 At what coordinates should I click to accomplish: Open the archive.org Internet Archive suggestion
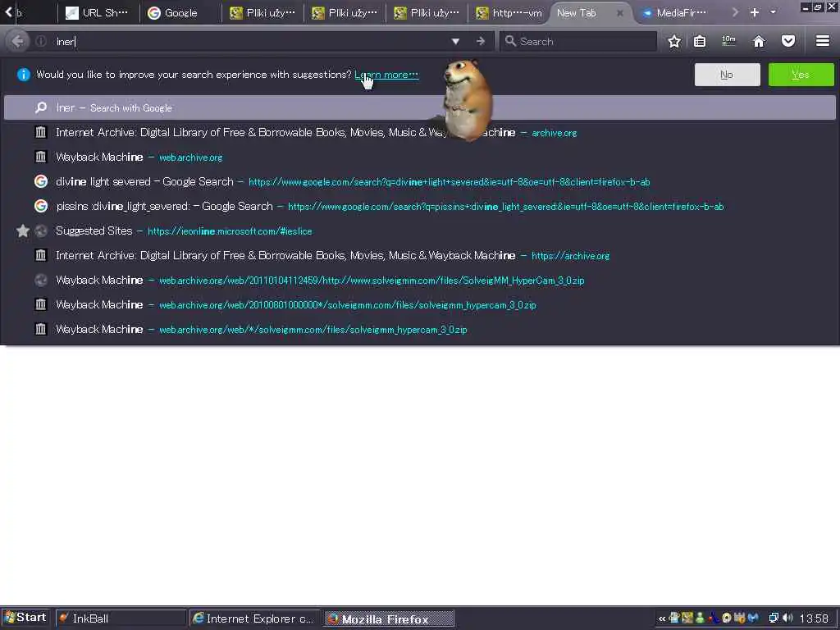(x=419, y=132)
